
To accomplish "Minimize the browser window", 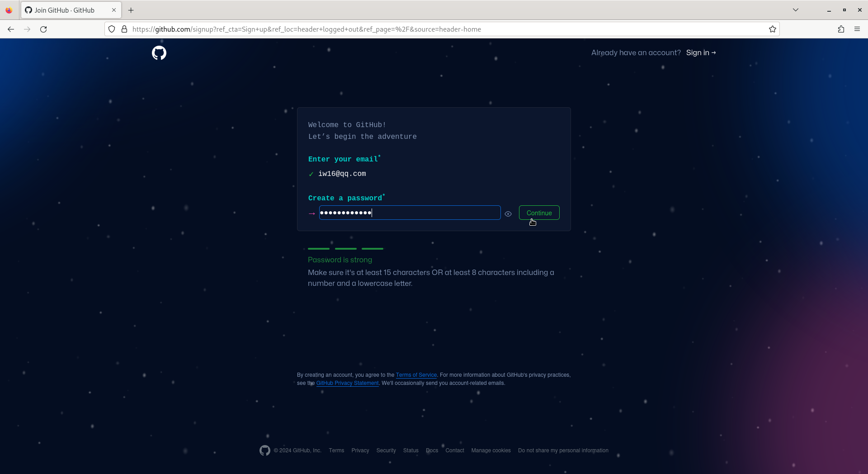I will click(x=829, y=10).
